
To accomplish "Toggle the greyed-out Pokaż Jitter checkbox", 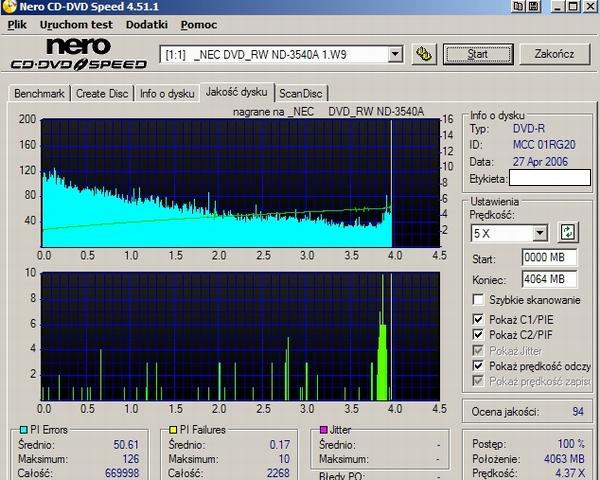I will (478, 350).
